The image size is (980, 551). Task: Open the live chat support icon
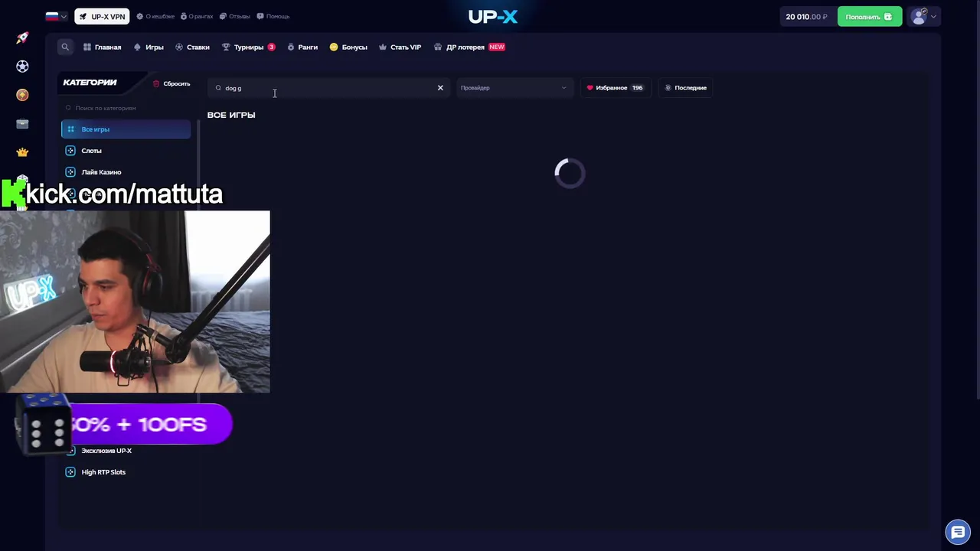pyautogui.click(x=958, y=532)
